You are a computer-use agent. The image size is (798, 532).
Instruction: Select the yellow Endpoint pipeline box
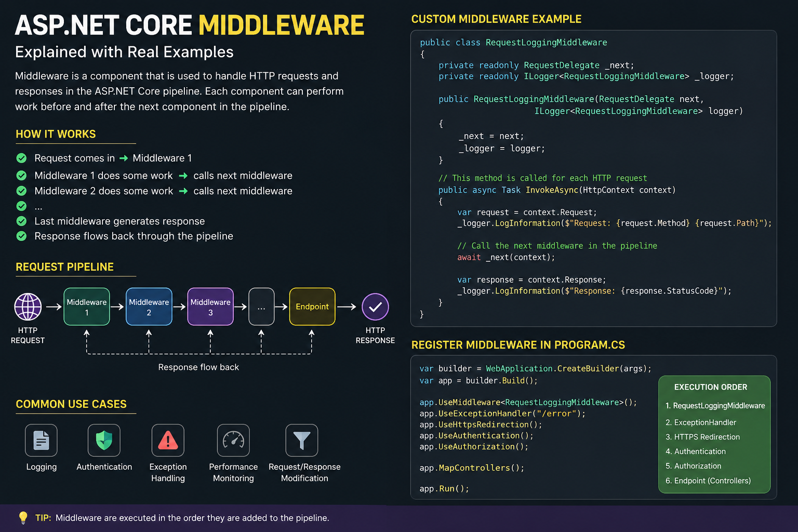312,307
